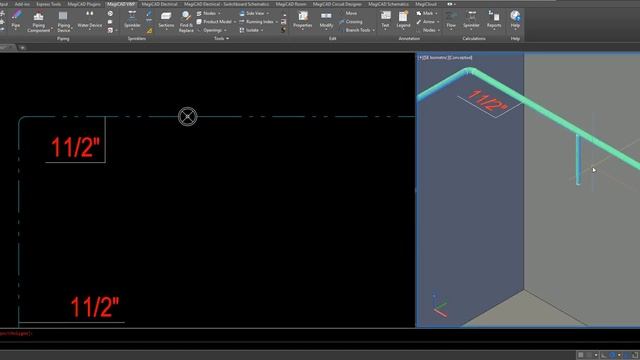Click the S-shaped icon in Tools panel
Viewport: 640px width, 360px height.
pyautogui.click(x=283, y=30)
